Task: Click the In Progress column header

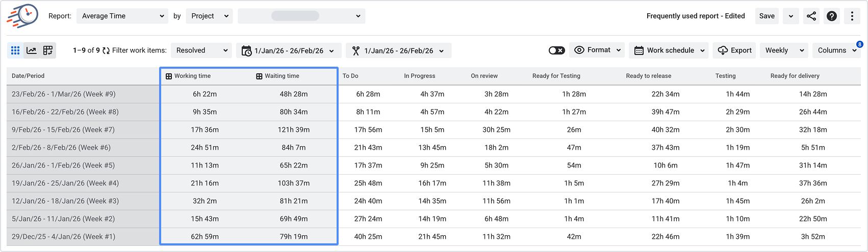Action: pos(420,76)
